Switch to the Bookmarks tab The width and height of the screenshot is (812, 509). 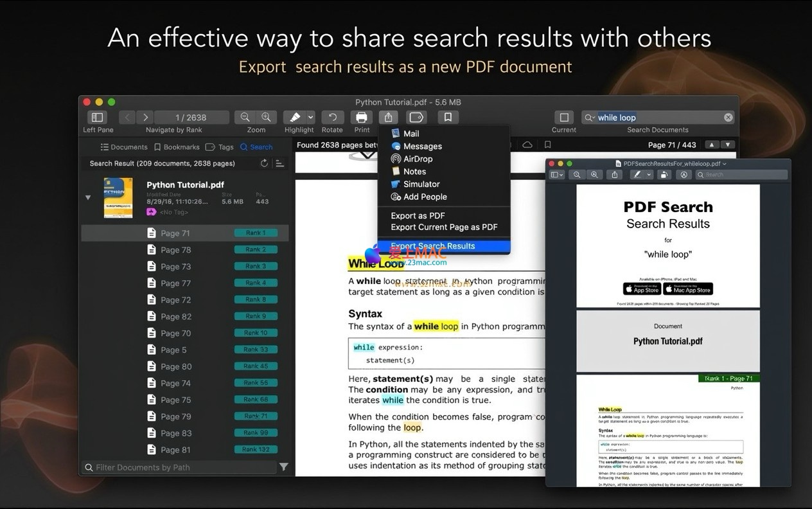click(x=177, y=147)
